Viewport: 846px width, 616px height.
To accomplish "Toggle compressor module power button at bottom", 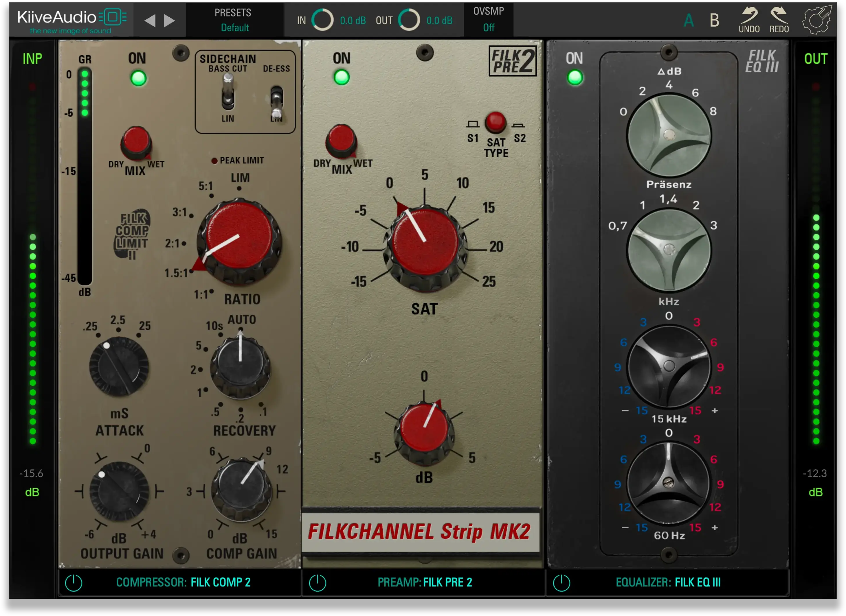I will pos(74,582).
